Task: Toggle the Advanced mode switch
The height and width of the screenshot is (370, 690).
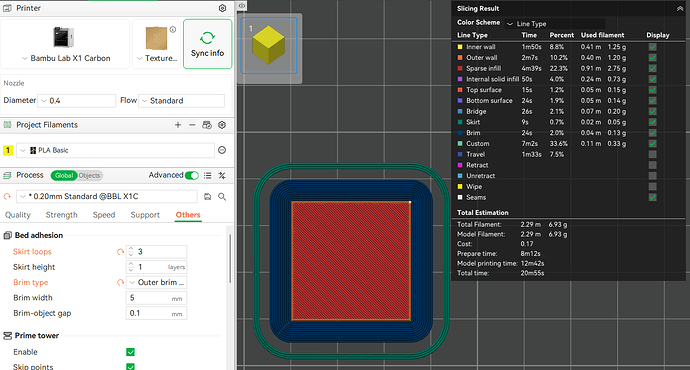Action: (192, 176)
